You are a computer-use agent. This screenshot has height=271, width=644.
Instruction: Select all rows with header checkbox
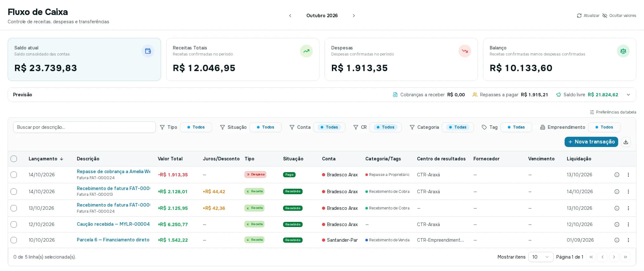[x=14, y=159]
